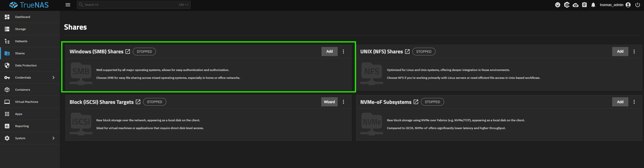Add a new Windows SMB share

click(x=329, y=52)
